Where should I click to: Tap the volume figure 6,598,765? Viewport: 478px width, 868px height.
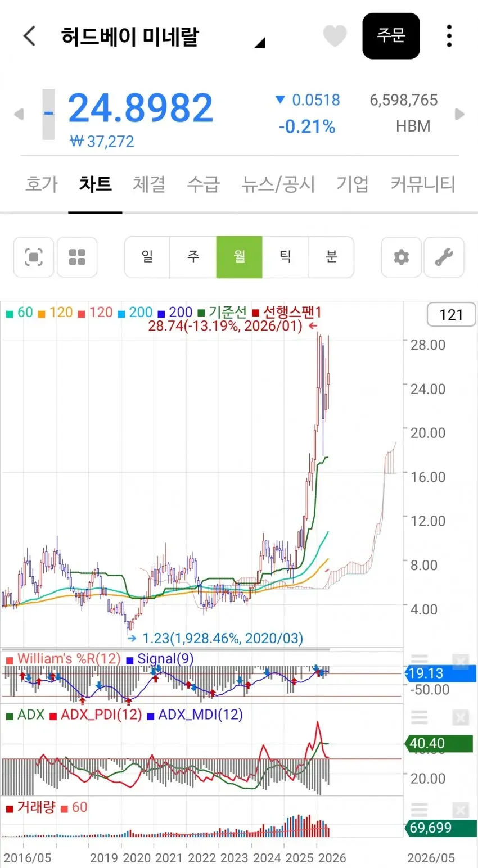click(x=404, y=100)
